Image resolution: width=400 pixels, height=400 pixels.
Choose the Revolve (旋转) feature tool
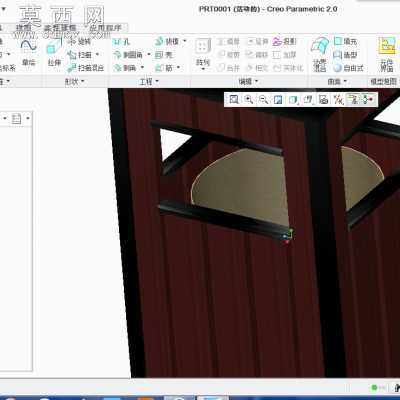pyautogui.click(x=79, y=42)
